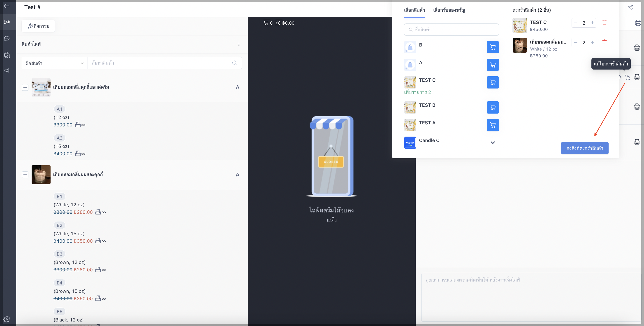The width and height of the screenshot is (644, 326).
Task: Select variant tag A1
Action: pos(60,109)
